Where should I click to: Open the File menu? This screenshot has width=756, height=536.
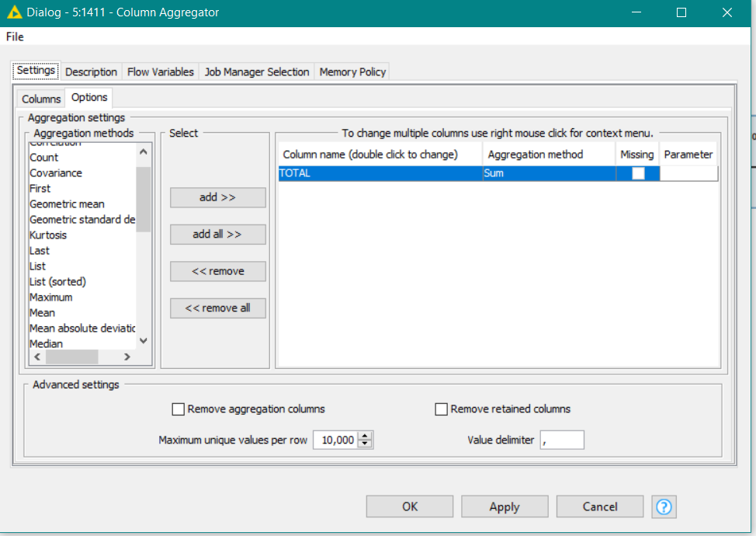click(14, 37)
